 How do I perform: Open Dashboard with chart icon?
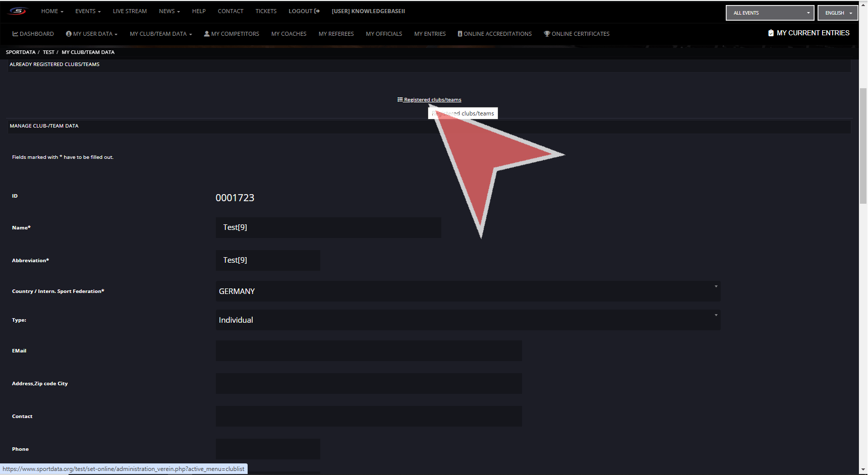pyautogui.click(x=33, y=34)
